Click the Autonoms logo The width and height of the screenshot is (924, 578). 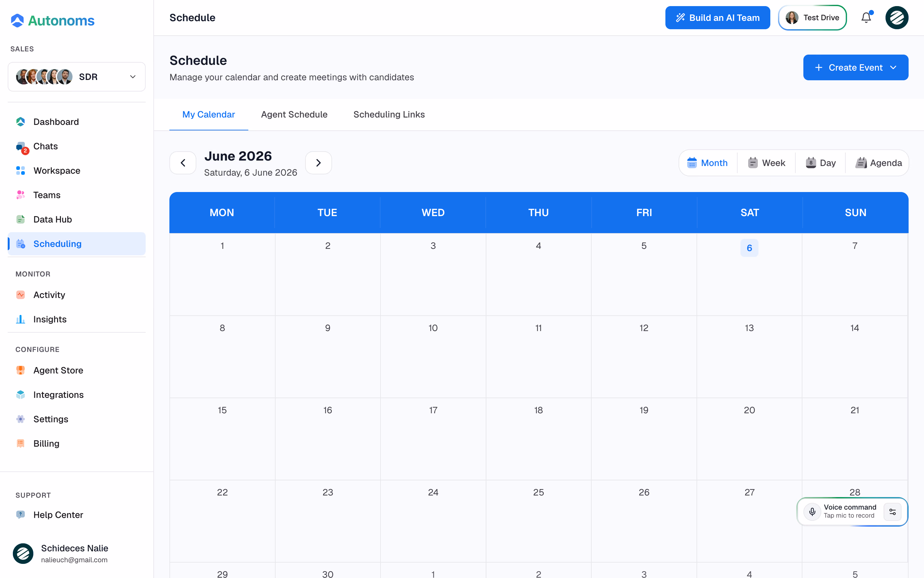52,20
